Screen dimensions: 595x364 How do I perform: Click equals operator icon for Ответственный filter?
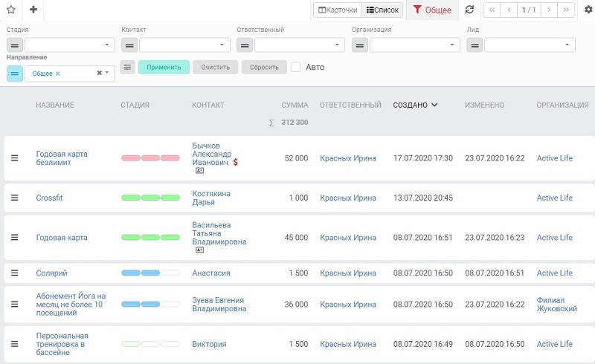[245, 45]
